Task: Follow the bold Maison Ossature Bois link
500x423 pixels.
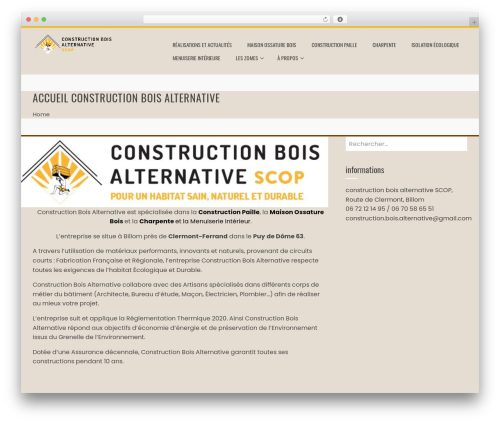Action: point(217,217)
